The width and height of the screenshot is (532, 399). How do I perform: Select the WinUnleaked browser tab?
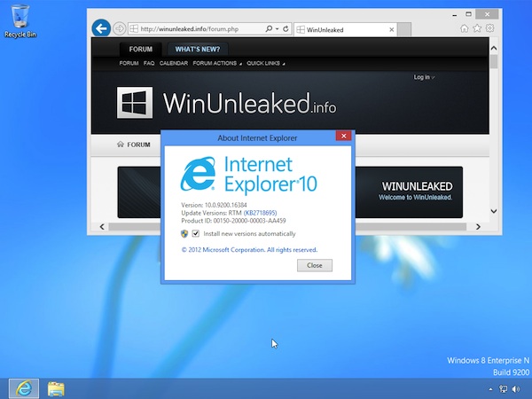click(346, 30)
